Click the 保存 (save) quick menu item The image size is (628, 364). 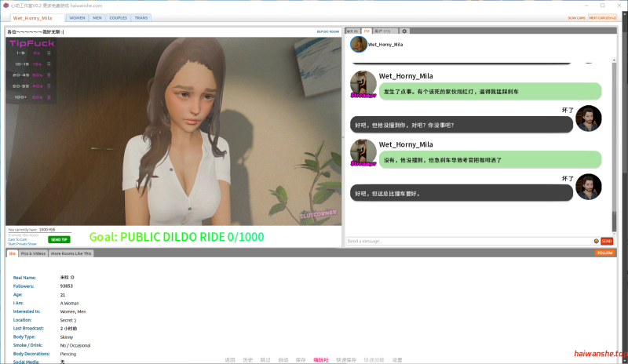[301, 360]
